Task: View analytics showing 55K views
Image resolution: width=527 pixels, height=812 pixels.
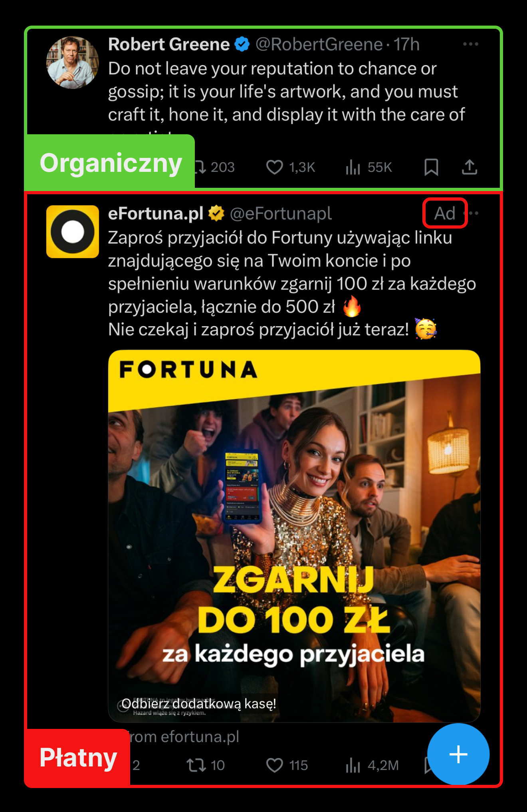Action: click(369, 167)
